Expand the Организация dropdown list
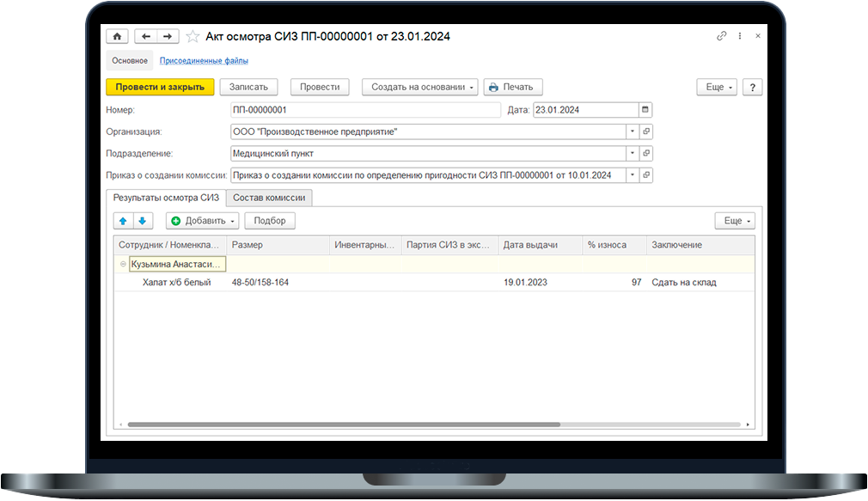This screenshot has height=501, width=868. [633, 131]
